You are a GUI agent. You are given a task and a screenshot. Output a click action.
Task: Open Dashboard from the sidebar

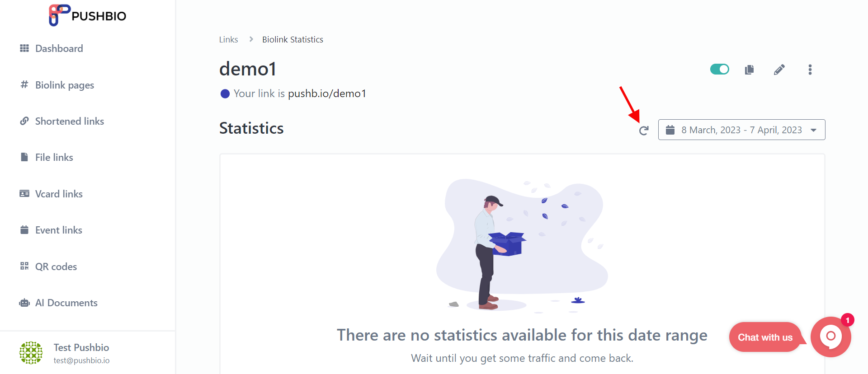point(52,48)
